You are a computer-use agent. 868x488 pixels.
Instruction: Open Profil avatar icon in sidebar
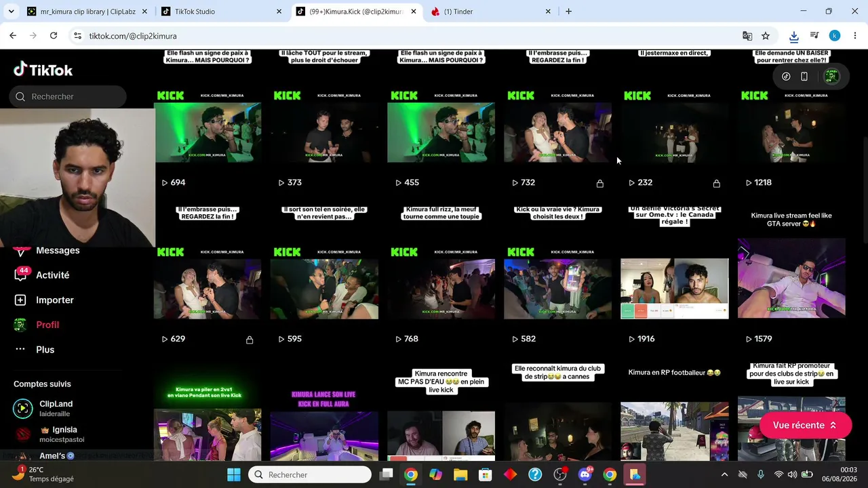(20, 325)
